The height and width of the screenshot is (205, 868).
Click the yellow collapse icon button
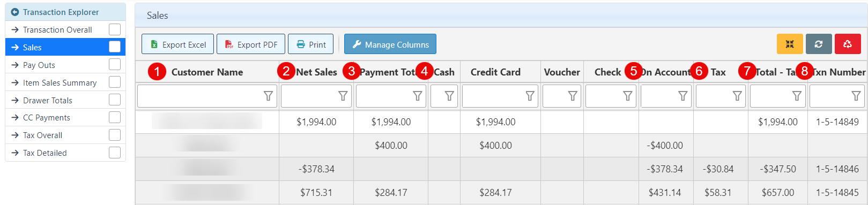(790, 44)
